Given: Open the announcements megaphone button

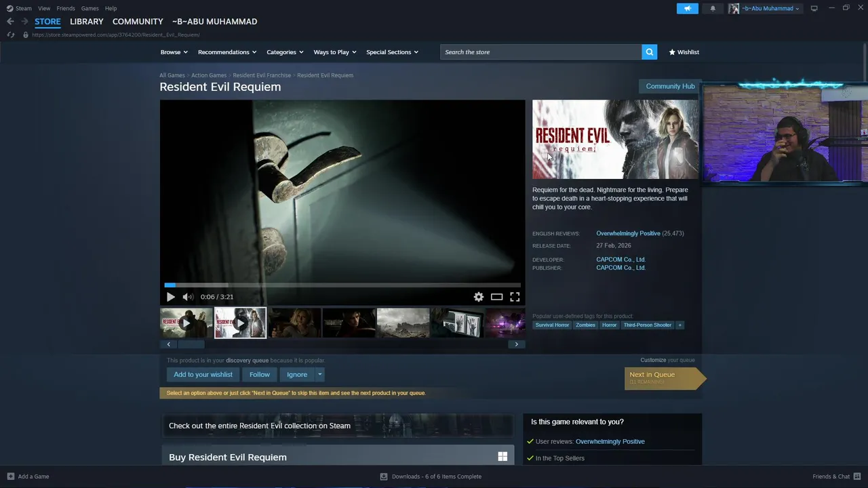Looking at the screenshot, I should 687,8.
